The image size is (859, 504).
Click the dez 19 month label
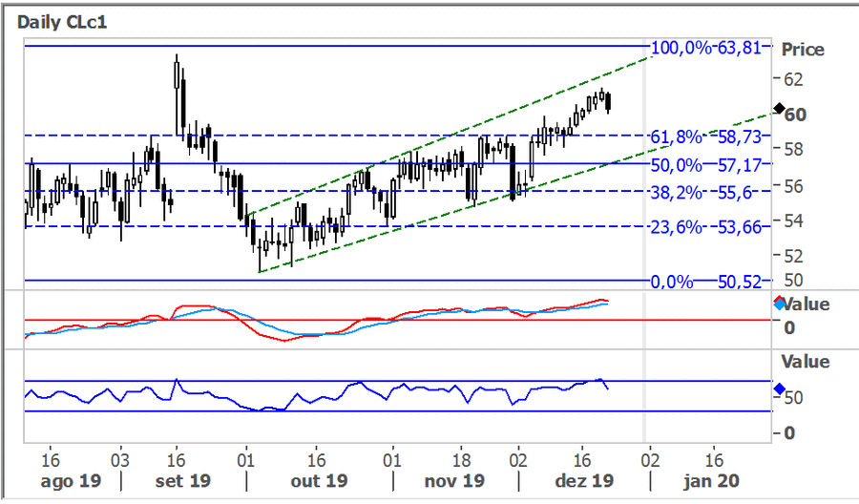pos(584,481)
